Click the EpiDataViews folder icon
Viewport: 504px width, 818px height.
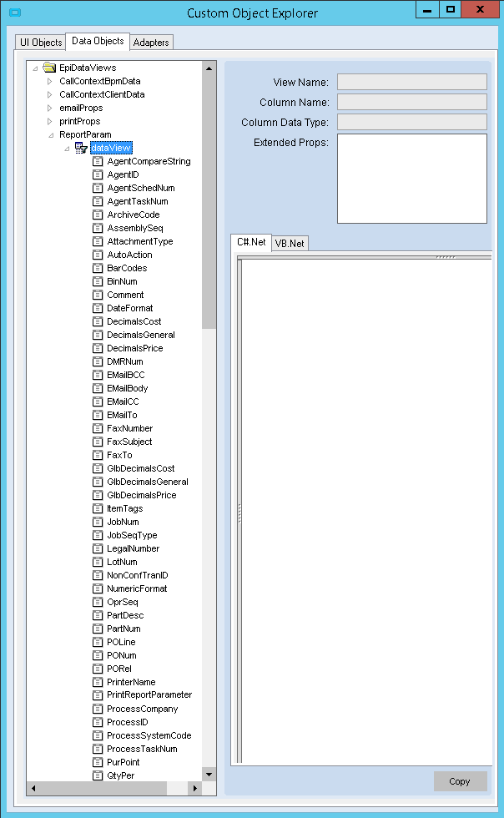[x=49, y=68]
